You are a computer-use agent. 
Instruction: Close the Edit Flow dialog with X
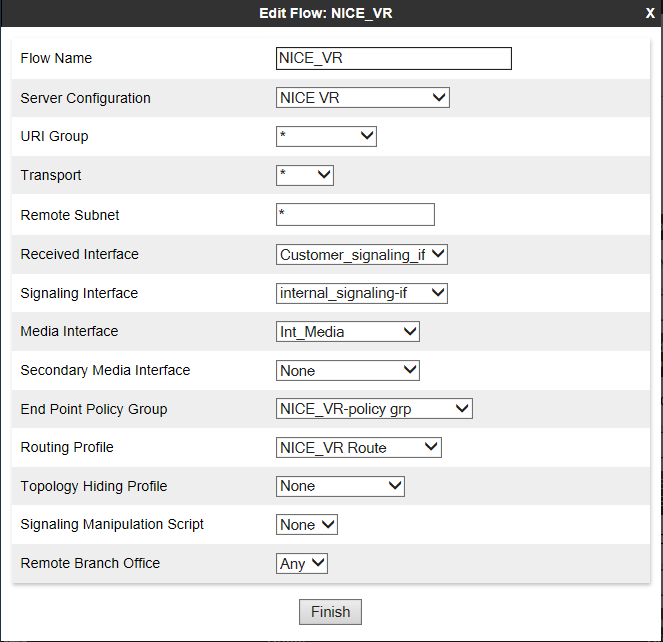(x=650, y=14)
